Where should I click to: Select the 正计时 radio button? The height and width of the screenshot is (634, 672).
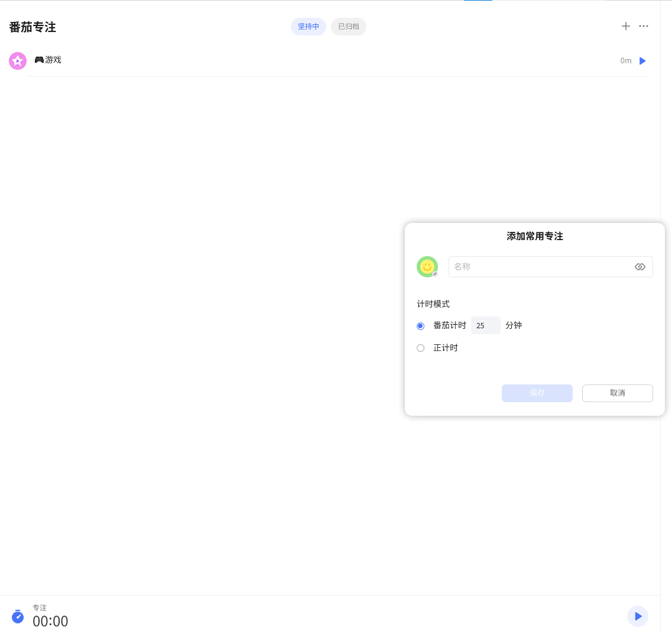[421, 348]
